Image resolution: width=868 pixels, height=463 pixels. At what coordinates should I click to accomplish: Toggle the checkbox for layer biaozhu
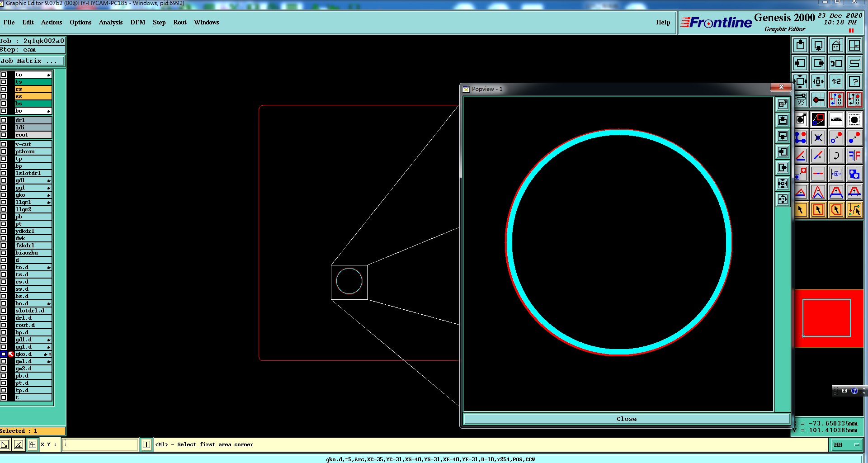4,253
